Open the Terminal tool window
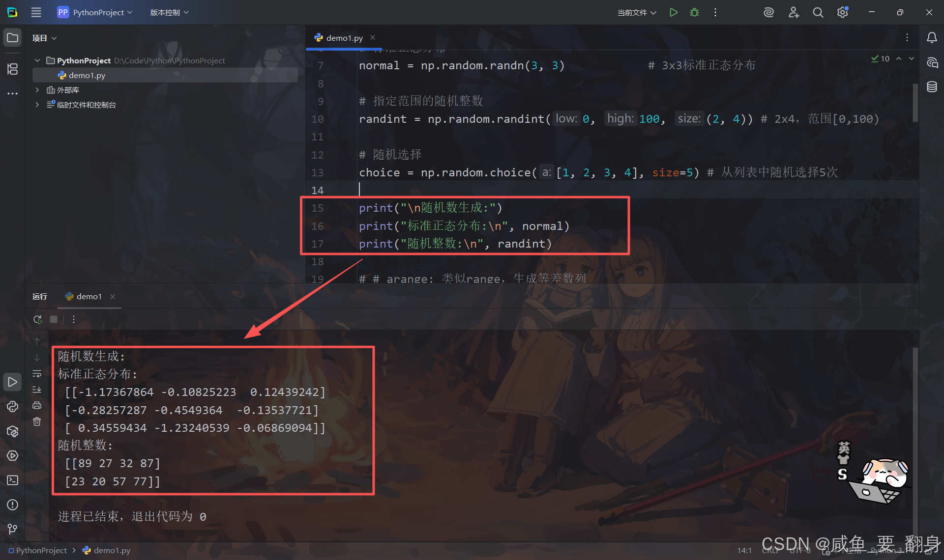The width and height of the screenshot is (944, 560). click(x=13, y=480)
